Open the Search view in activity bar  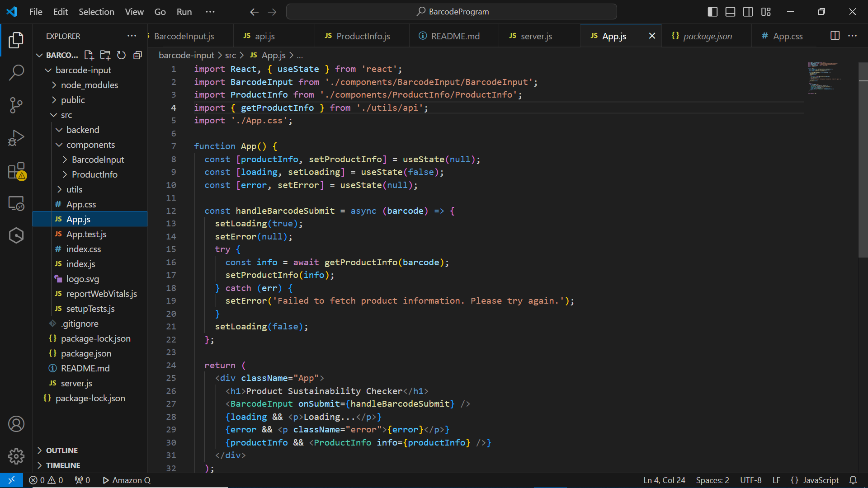(x=16, y=72)
